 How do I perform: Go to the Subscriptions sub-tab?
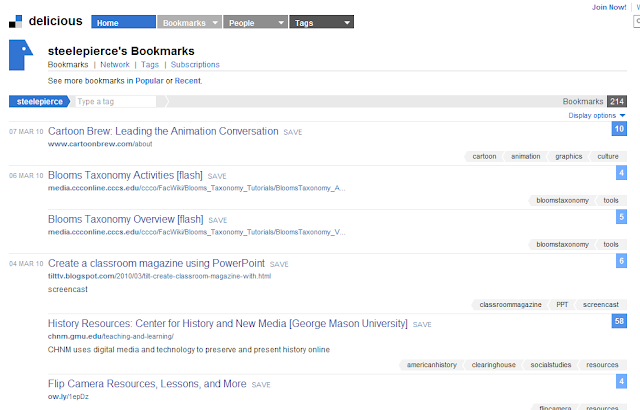tap(195, 64)
